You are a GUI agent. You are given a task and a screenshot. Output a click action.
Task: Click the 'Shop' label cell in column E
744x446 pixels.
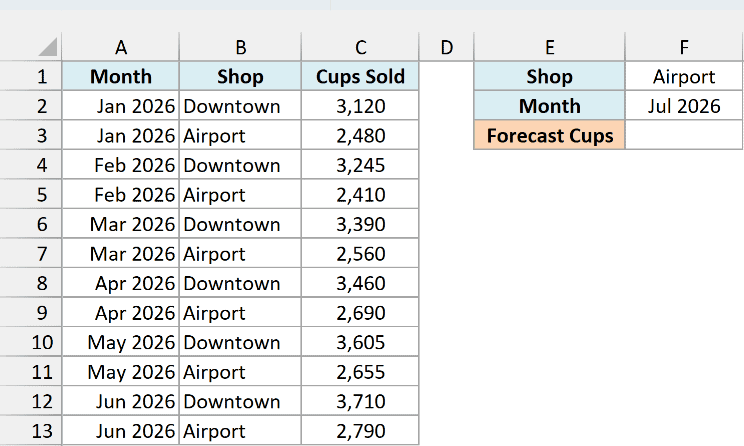click(x=549, y=76)
